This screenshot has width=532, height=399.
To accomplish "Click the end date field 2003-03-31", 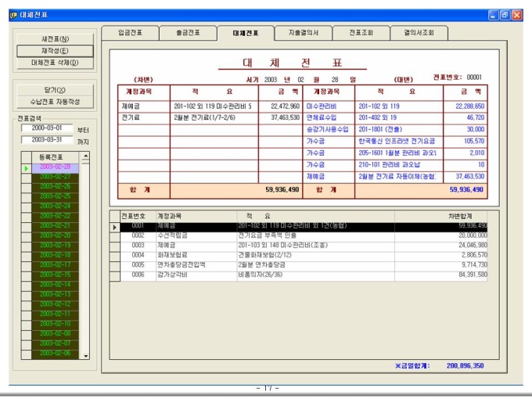I will tap(46, 141).
